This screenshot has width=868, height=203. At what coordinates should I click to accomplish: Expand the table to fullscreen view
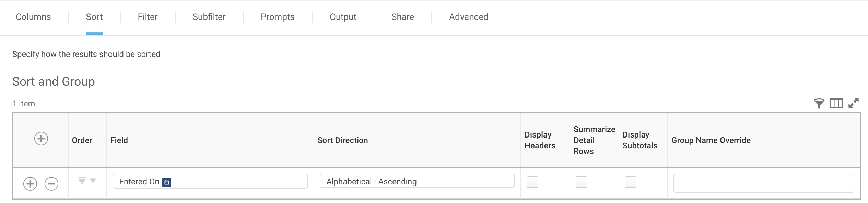(x=853, y=103)
